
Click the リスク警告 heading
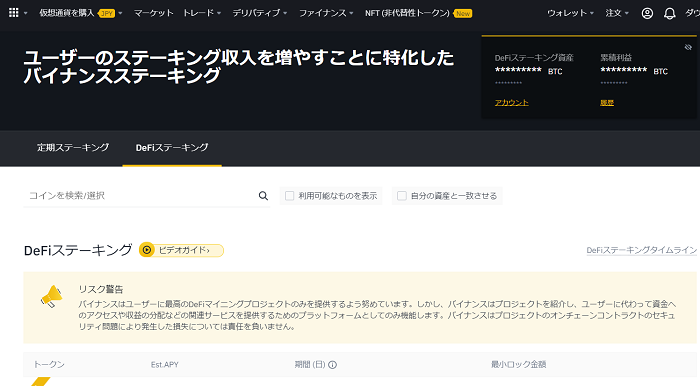coord(101,289)
